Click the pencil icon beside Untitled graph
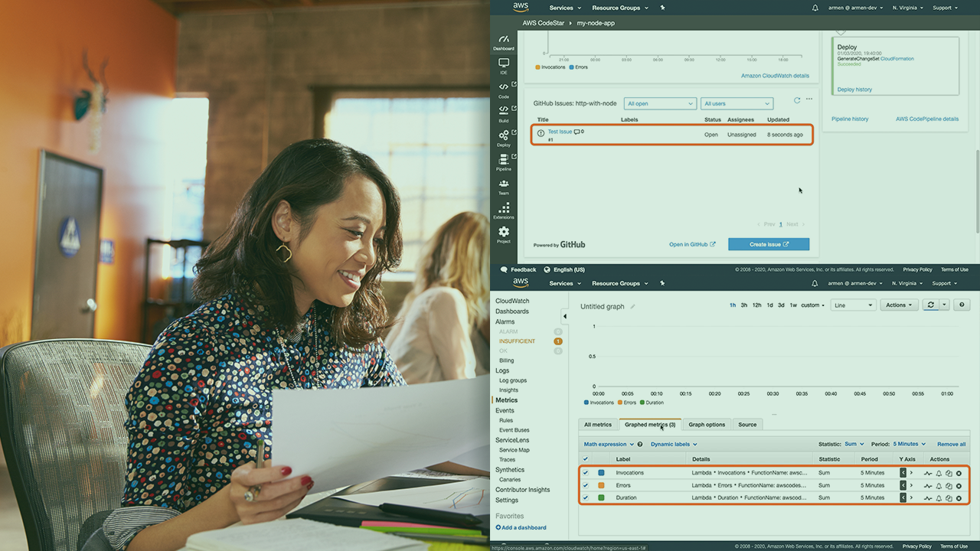Viewport: 980px width, 551px height. (632, 306)
